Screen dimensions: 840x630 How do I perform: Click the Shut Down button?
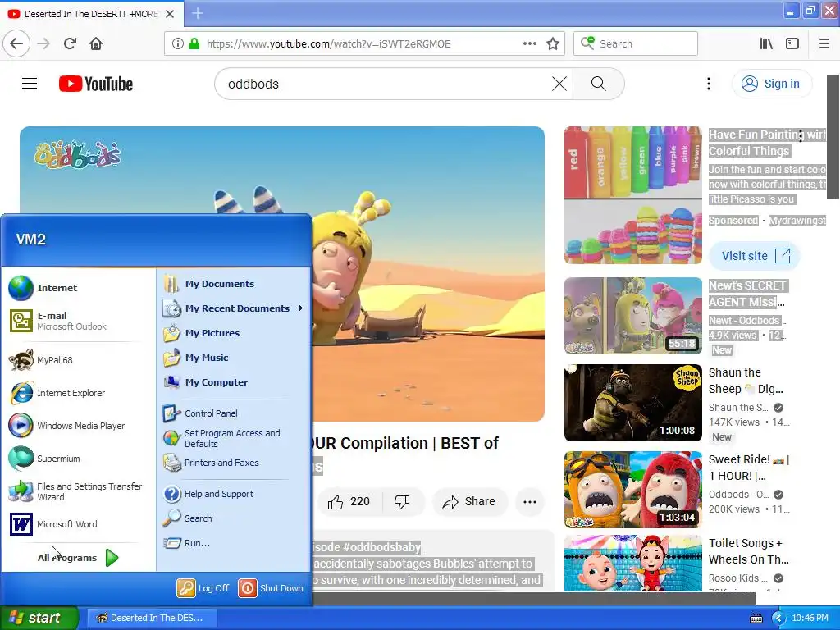pyautogui.click(x=271, y=588)
